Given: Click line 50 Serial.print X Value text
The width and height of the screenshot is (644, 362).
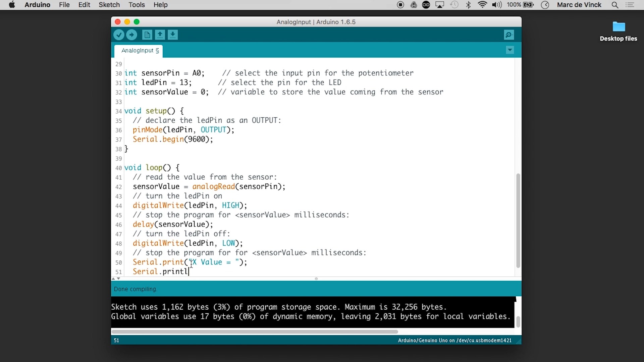Looking at the screenshot, I should [190, 262].
